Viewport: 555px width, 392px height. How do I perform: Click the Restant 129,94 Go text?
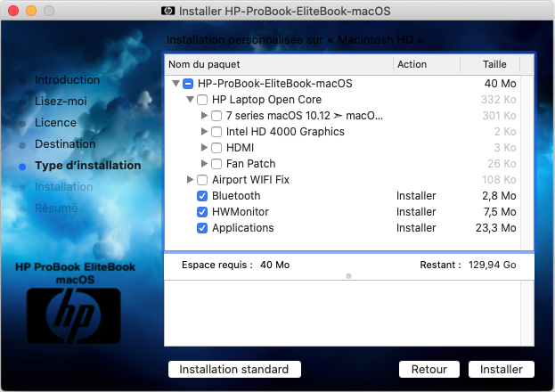pyautogui.click(x=468, y=265)
